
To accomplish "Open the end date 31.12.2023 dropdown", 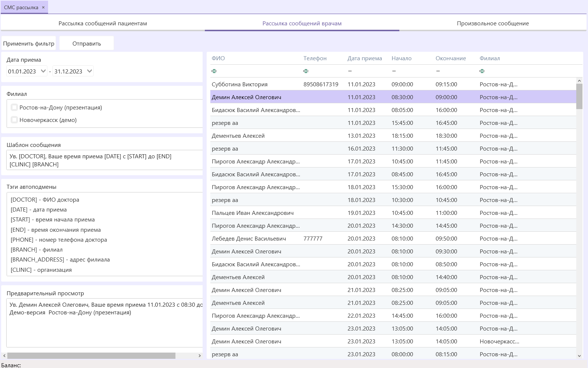I will pos(90,71).
